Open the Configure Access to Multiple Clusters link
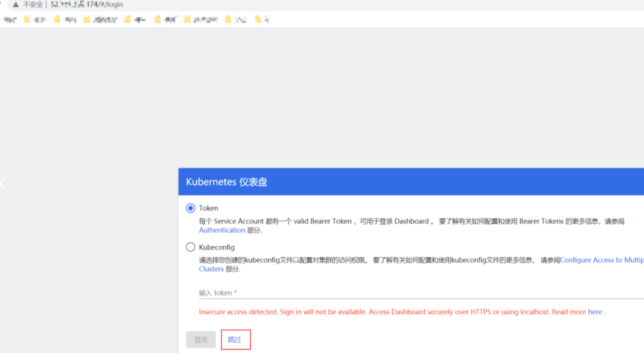The width and height of the screenshot is (644, 353). (602, 260)
